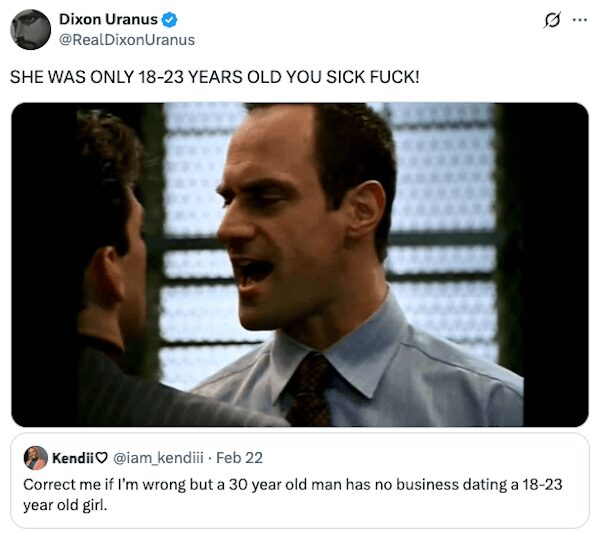Viewport: 600px width, 540px height.
Task: Click the Feb 22 timestamp
Action: pyautogui.click(x=239, y=458)
